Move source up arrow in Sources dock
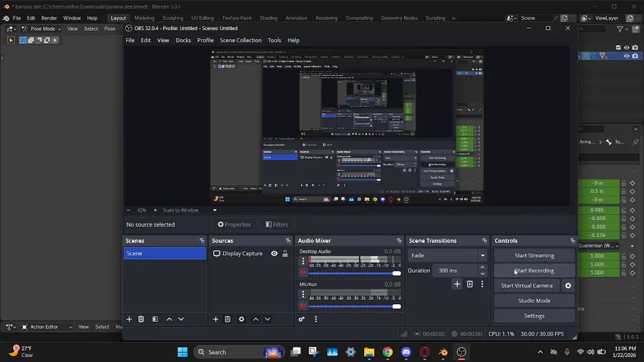This screenshot has height=362, width=644. (x=255, y=319)
